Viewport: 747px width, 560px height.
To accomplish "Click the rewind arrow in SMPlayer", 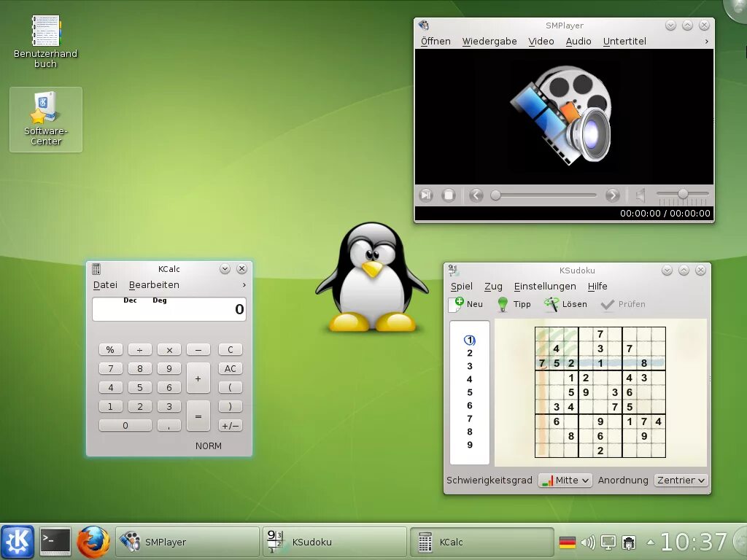I will pos(476,195).
